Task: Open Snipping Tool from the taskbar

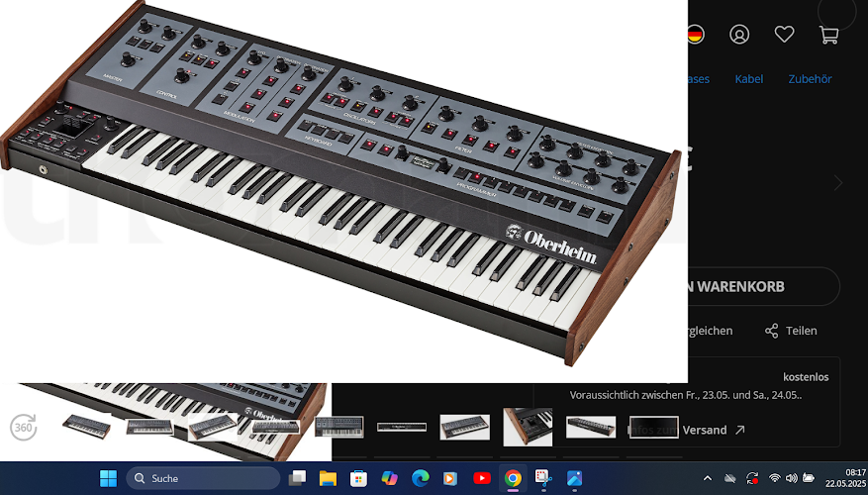Action: click(543, 478)
